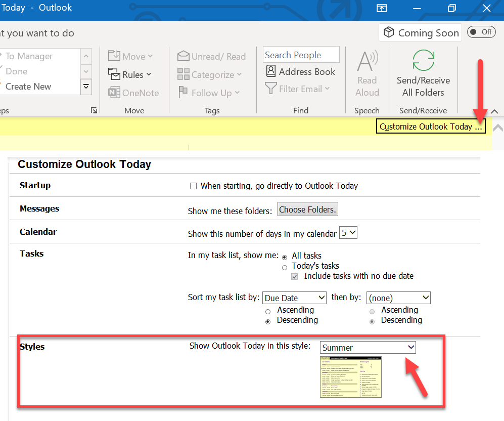This screenshot has height=421, width=504.
Task: Open the Due Date sort dropdown
Action: 294,298
